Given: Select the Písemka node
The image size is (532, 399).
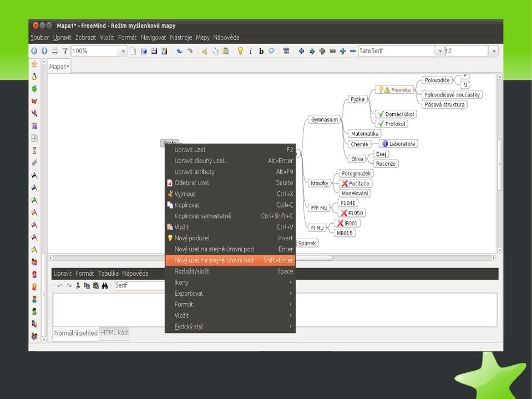Looking at the screenshot, I should coord(394,90).
